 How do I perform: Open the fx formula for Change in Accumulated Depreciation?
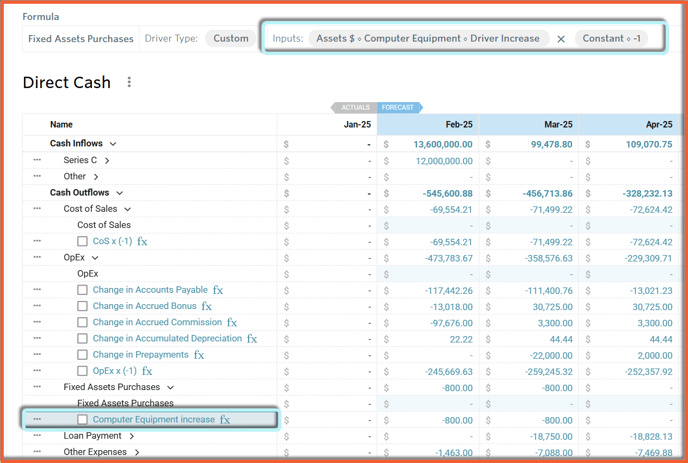(x=252, y=339)
